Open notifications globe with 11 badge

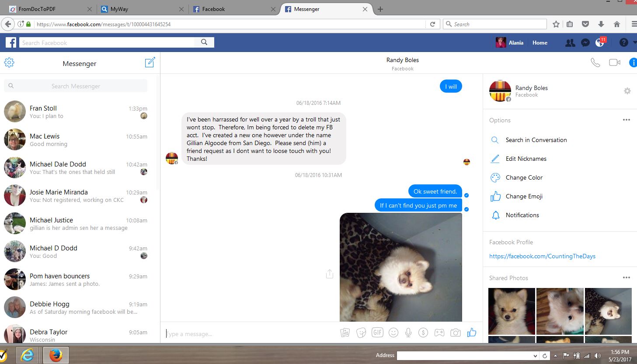coord(600,42)
